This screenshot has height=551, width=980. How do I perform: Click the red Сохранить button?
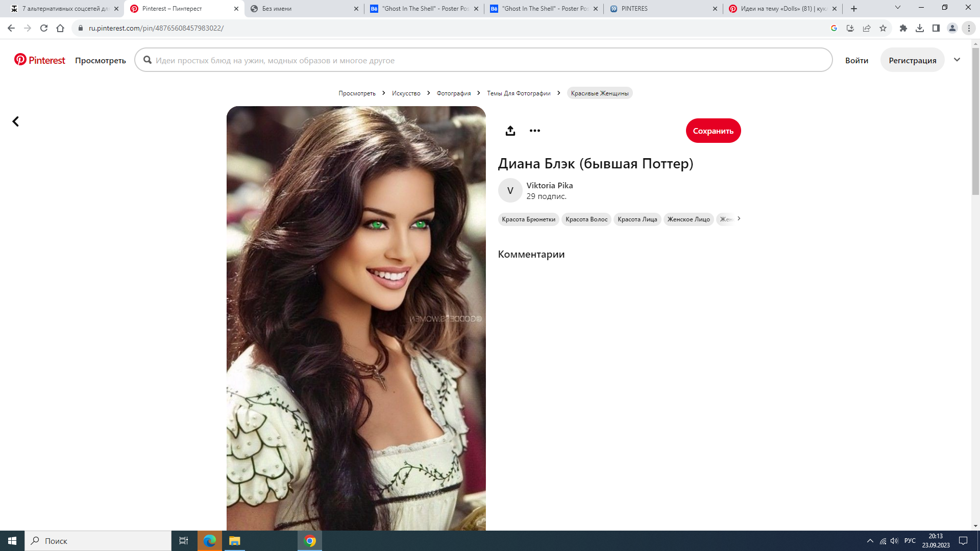[x=713, y=131]
